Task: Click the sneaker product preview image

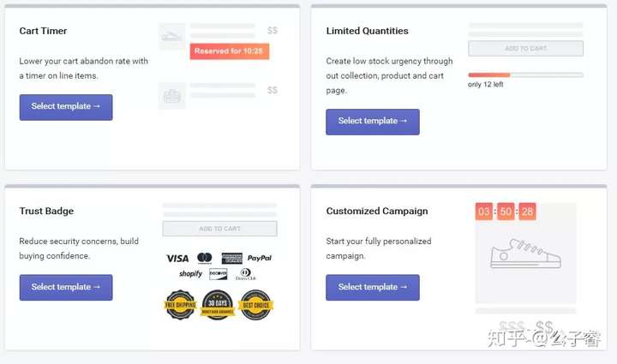Action: (x=525, y=254)
